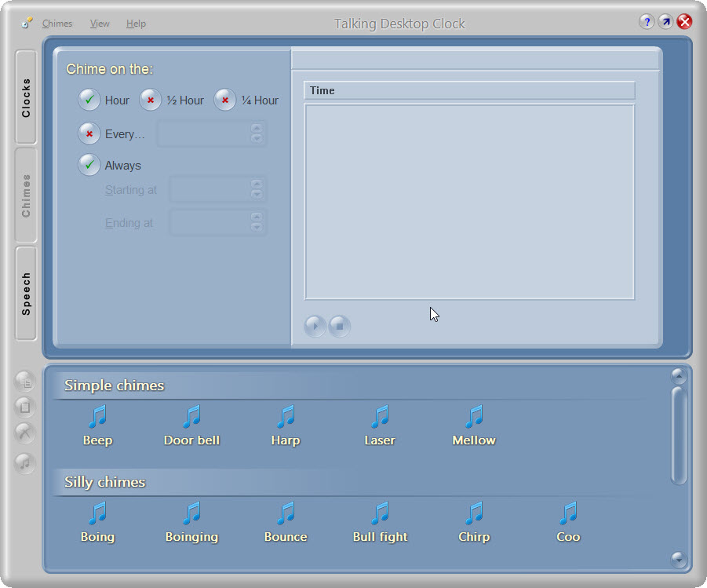Select the Harp chime
Viewport: 707px width, 588px height.
pyautogui.click(x=286, y=425)
